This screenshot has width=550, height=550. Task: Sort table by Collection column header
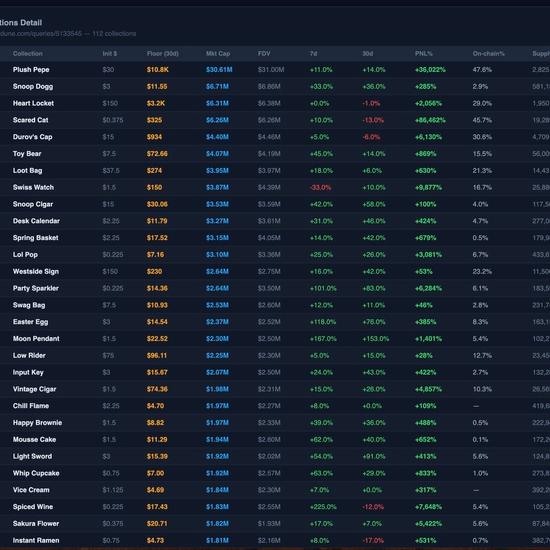click(28, 54)
